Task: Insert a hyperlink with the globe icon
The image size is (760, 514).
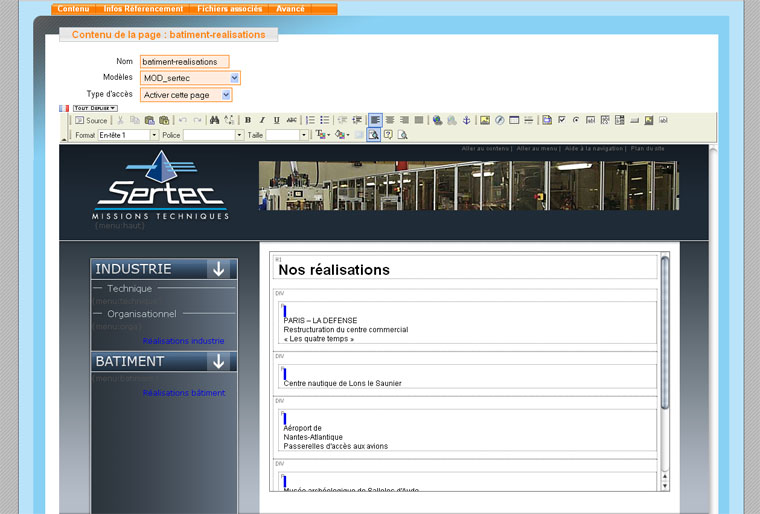Action: click(437, 120)
